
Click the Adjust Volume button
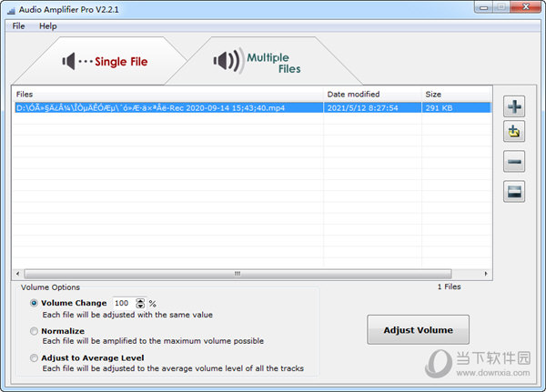click(419, 329)
